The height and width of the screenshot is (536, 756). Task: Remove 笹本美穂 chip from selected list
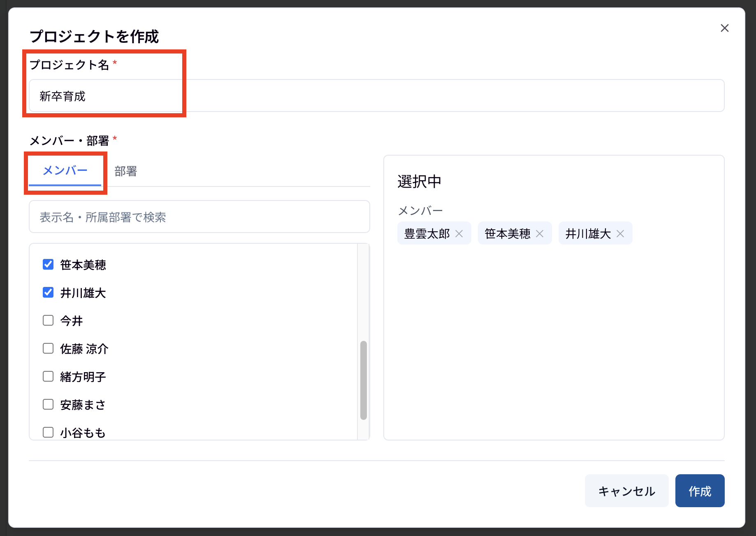540,234
